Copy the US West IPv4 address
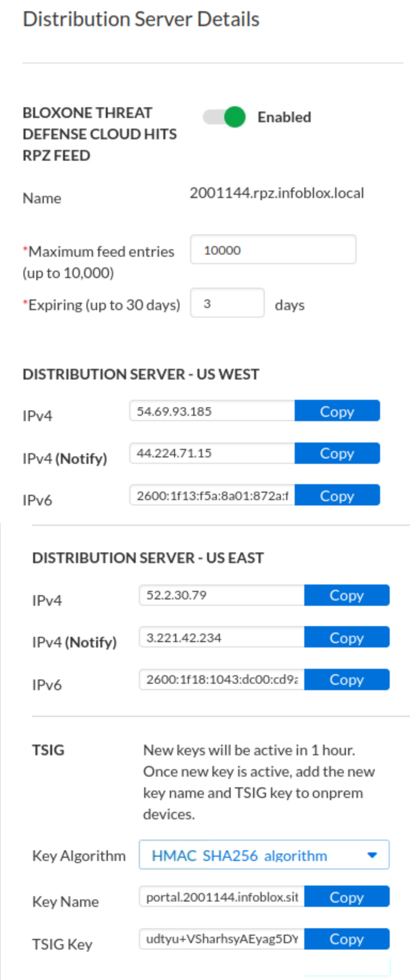The width and height of the screenshot is (410, 980). [x=337, y=411]
